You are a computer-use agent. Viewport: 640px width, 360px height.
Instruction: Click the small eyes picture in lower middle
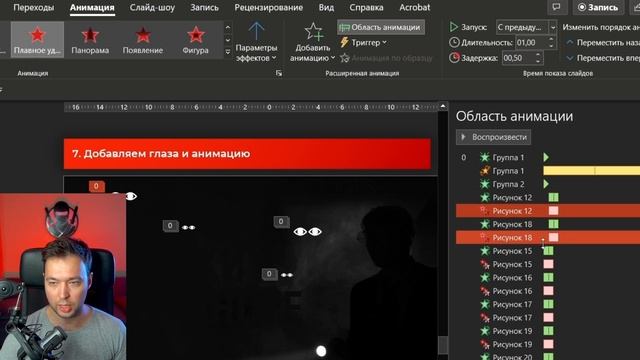click(287, 275)
